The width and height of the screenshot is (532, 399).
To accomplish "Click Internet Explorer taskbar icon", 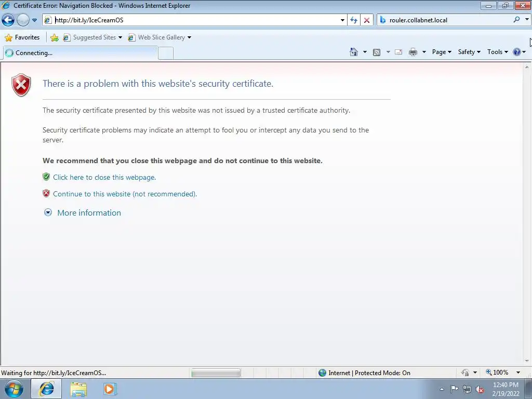I will [x=46, y=389].
